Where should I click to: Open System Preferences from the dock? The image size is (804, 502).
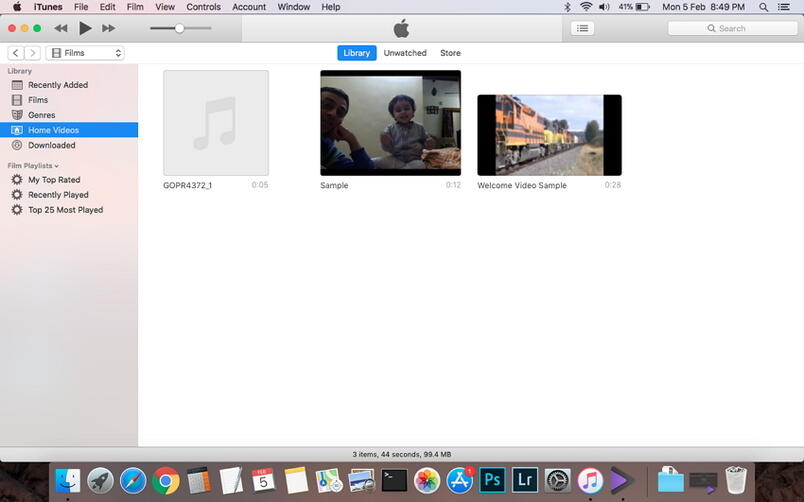pyautogui.click(x=557, y=481)
